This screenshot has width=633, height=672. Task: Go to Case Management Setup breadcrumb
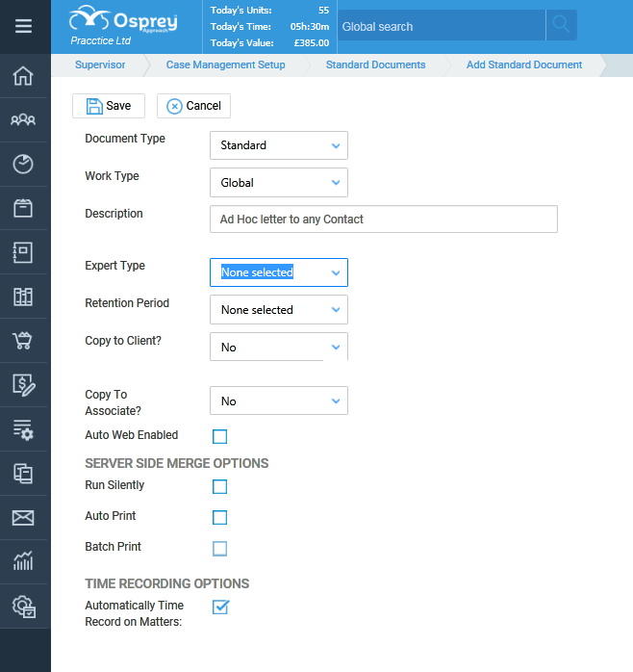tap(226, 65)
